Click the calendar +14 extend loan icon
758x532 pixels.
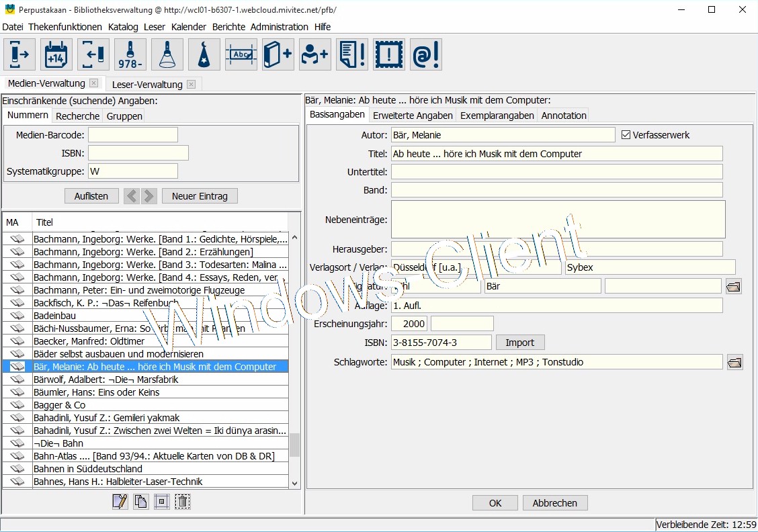click(56, 54)
